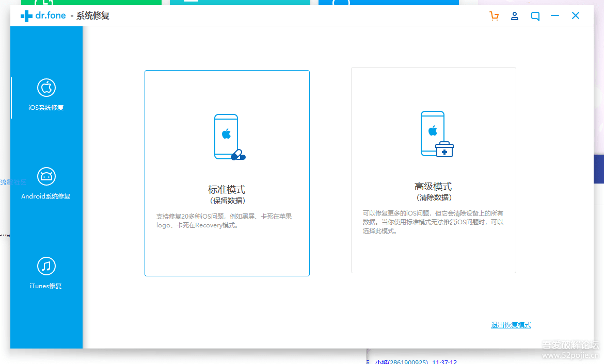Open the shopping cart icon
This screenshot has height=364, width=604.
(494, 16)
